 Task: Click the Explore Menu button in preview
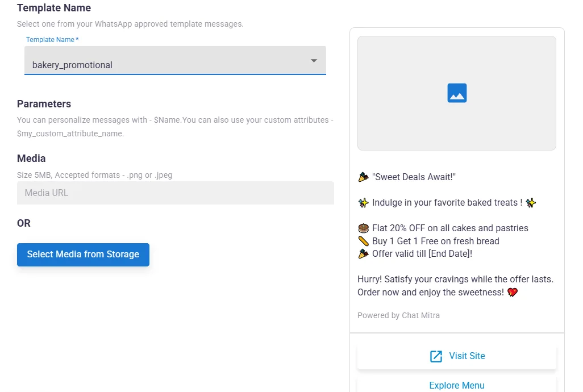457,385
